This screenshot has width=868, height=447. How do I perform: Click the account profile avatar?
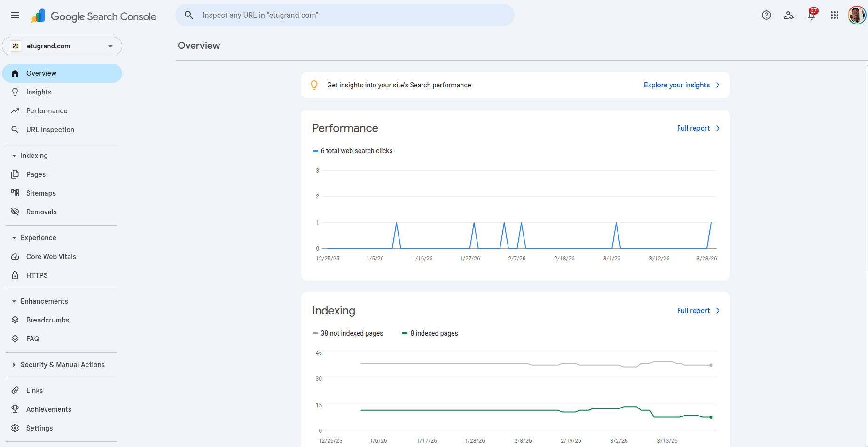coord(856,15)
